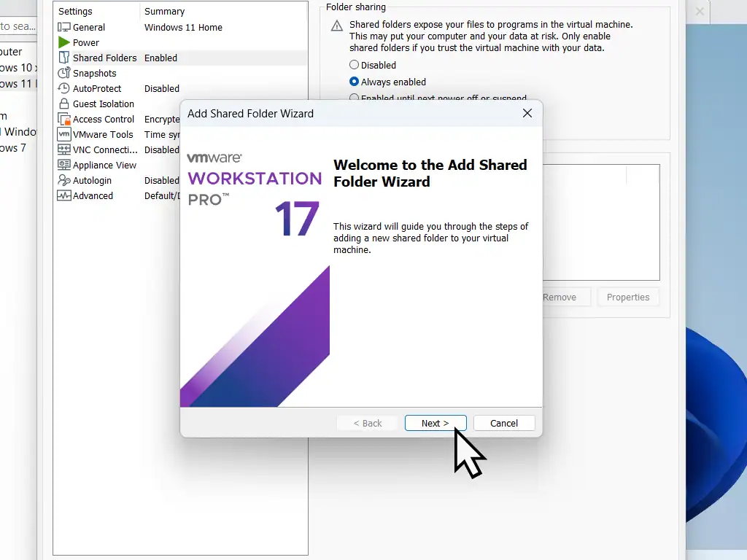
Task: Select General row in settings list
Action: [x=181, y=27]
